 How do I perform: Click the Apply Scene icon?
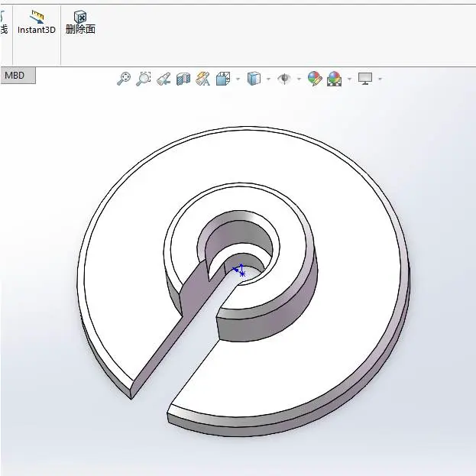click(x=334, y=79)
